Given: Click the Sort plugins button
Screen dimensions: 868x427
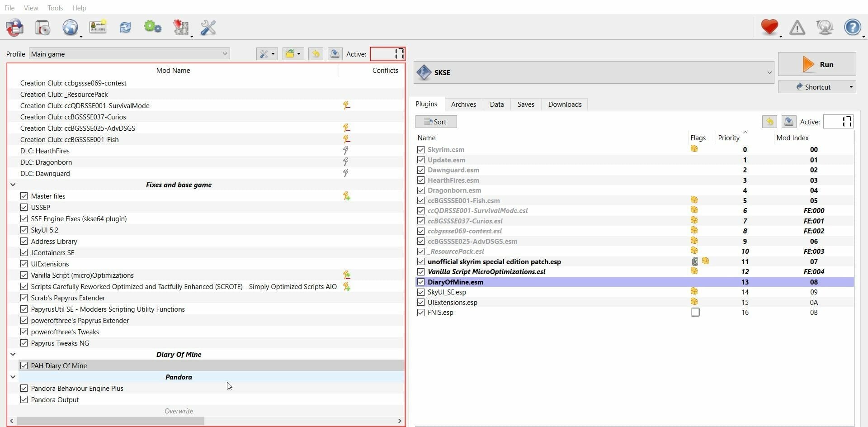Looking at the screenshot, I should [436, 122].
